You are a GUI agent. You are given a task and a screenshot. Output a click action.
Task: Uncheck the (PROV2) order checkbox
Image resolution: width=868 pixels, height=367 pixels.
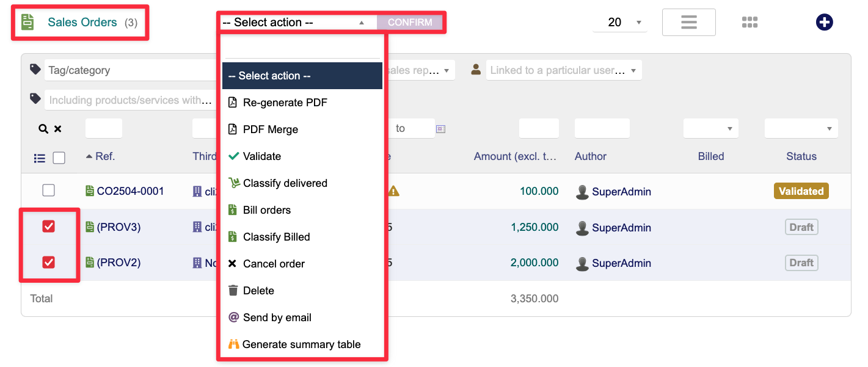(48, 262)
